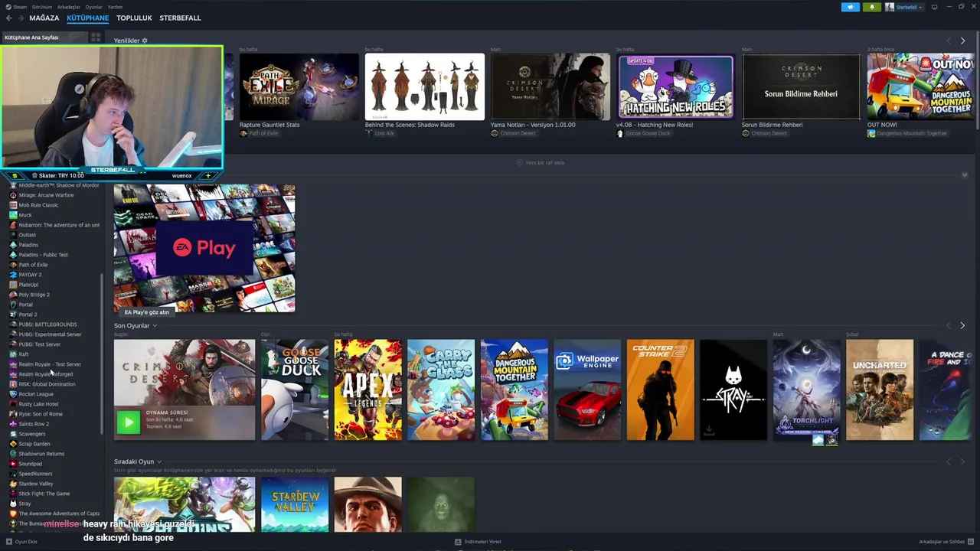The height and width of the screenshot is (551, 980).
Task: Select Ryse: Son of Rome in the list
Action: pyautogui.click(x=41, y=414)
